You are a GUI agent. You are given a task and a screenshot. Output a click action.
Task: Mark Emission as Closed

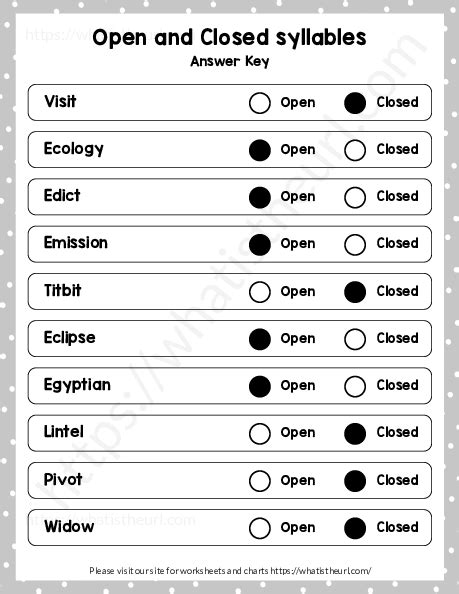coord(355,244)
